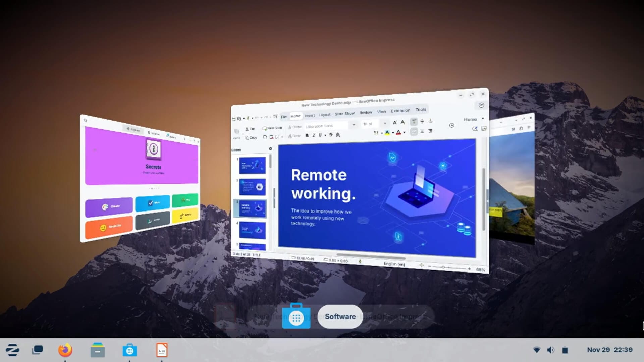
Task: Toggle bold formatting
Action: point(307,136)
